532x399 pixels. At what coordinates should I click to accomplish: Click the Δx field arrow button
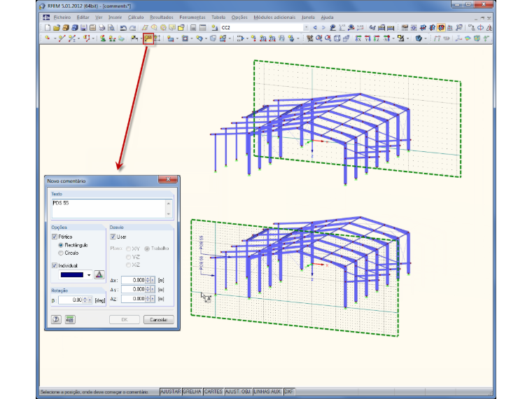(x=153, y=280)
